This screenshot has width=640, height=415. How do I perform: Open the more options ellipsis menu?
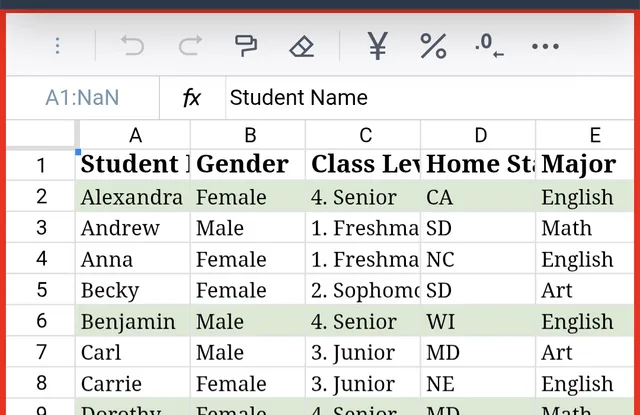pyautogui.click(x=545, y=46)
